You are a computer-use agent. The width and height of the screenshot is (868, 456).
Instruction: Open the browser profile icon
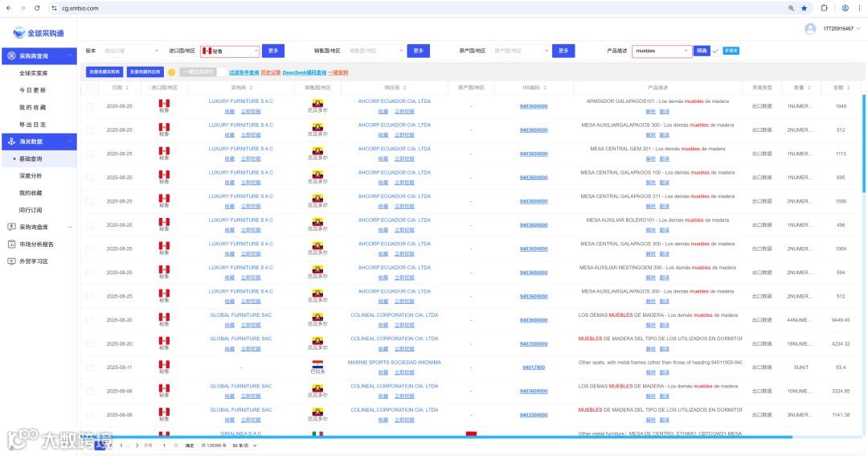click(x=845, y=8)
